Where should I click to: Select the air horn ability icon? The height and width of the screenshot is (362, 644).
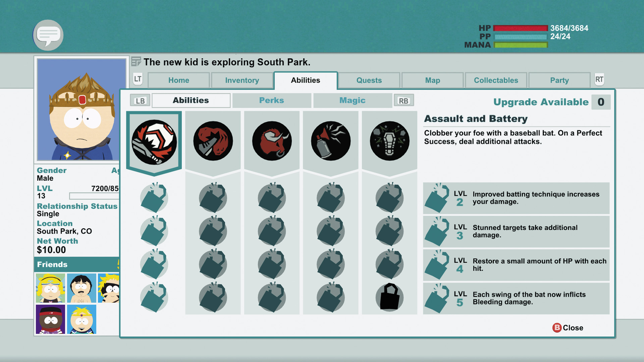coord(331,141)
